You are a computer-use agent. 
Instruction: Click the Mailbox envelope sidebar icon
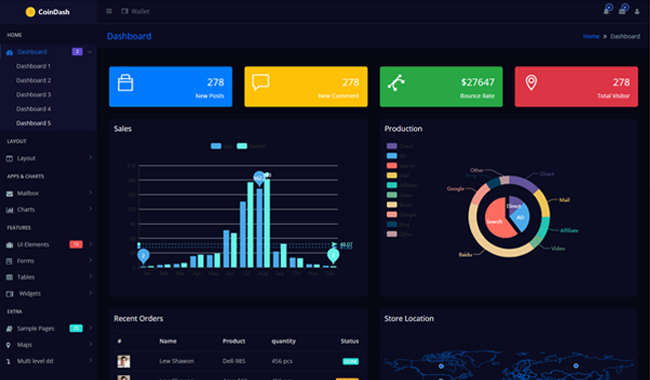[x=10, y=194]
